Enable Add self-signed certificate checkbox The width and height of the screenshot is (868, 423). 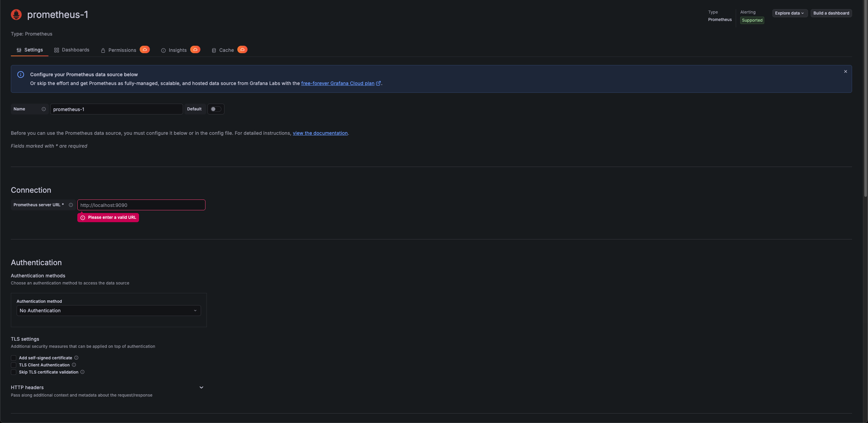coord(14,358)
